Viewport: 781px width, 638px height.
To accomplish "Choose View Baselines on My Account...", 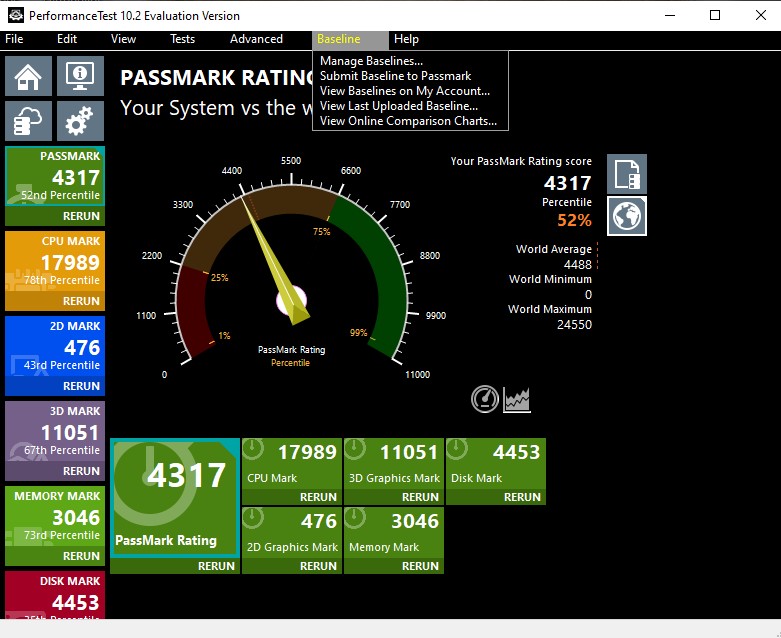I will point(404,91).
